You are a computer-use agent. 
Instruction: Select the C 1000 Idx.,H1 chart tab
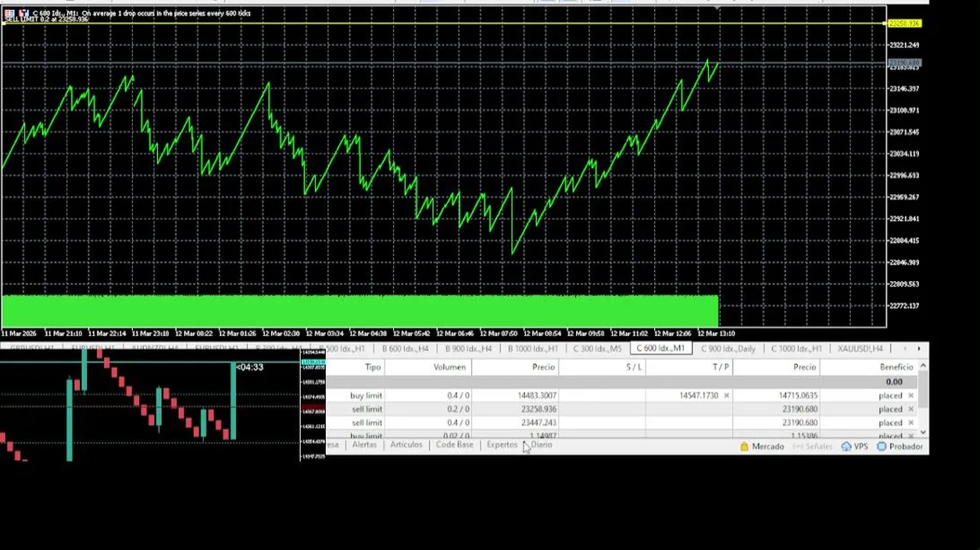pyautogui.click(x=796, y=349)
